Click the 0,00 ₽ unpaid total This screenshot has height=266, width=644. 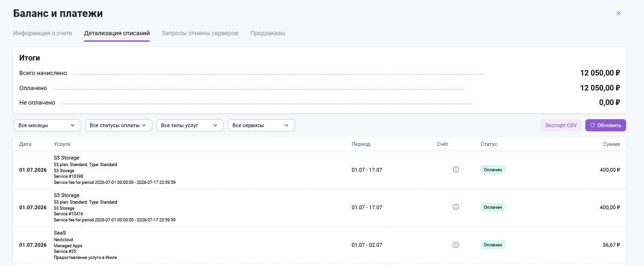609,102
